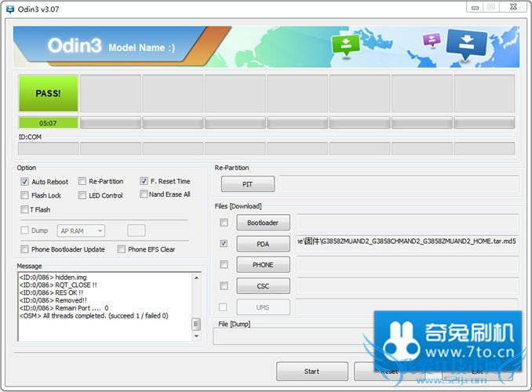
Task: Select the 'Remain Port .... 0' log line
Action: 64,308
